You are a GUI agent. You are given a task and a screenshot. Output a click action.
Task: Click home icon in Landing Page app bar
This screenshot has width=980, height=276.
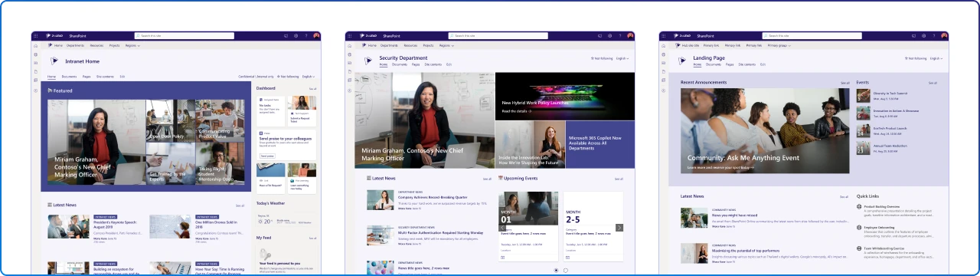pos(663,46)
